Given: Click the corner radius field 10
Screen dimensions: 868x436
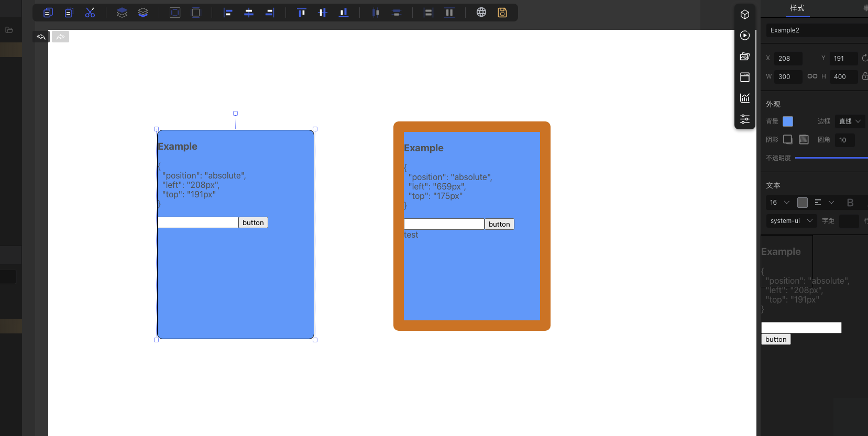Looking at the screenshot, I should click(845, 140).
